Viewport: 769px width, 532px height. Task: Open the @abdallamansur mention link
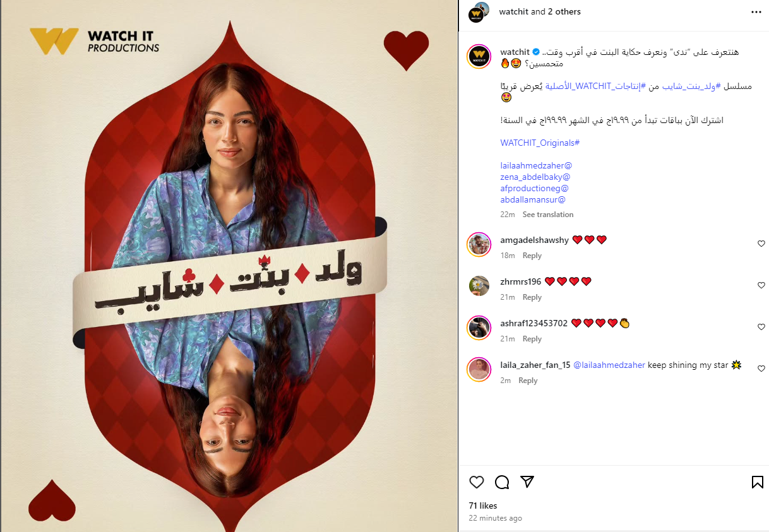click(533, 199)
